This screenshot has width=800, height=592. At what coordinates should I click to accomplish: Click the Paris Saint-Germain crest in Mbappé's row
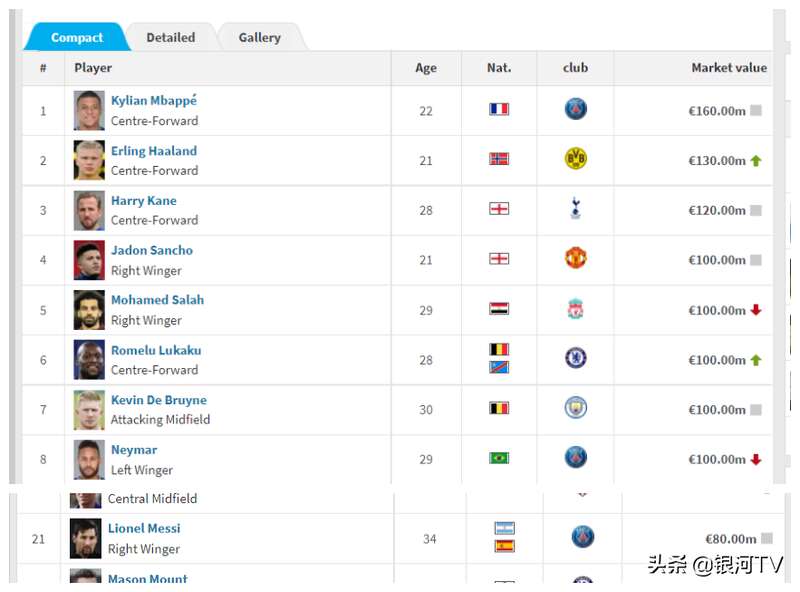(576, 109)
